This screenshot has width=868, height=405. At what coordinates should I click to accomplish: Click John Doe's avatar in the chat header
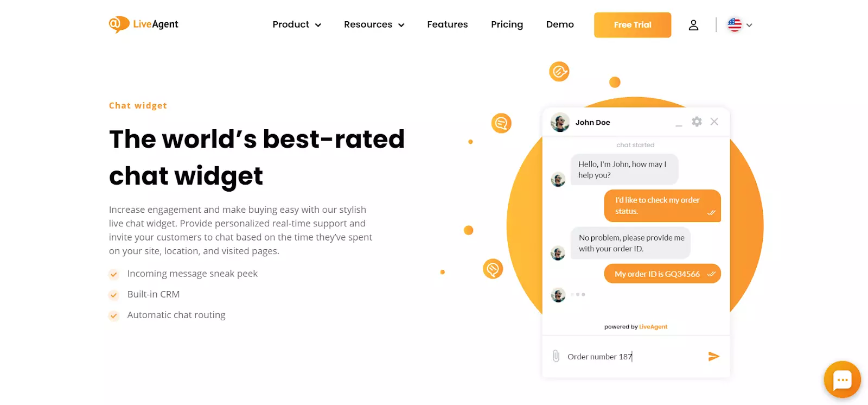[x=559, y=122]
